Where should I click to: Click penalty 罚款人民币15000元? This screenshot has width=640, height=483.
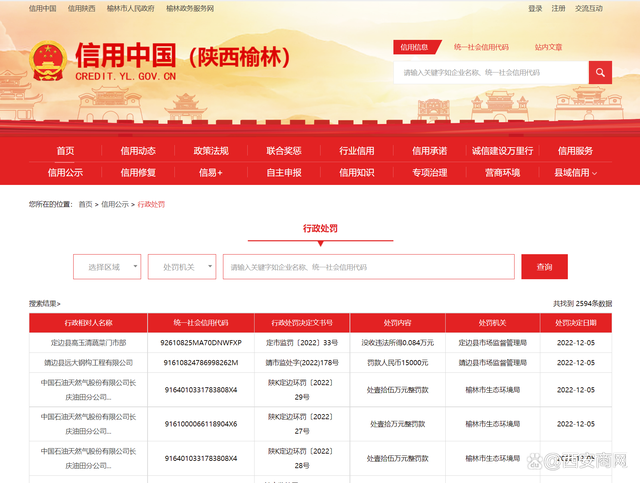coord(398,363)
